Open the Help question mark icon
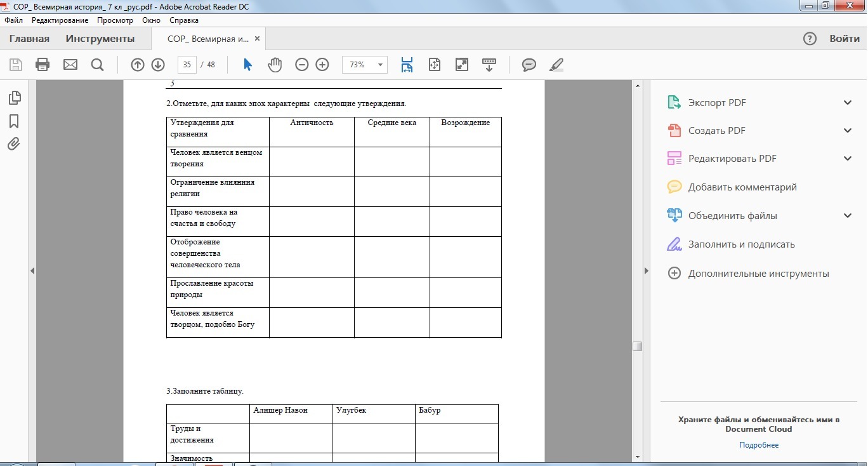 click(810, 39)
